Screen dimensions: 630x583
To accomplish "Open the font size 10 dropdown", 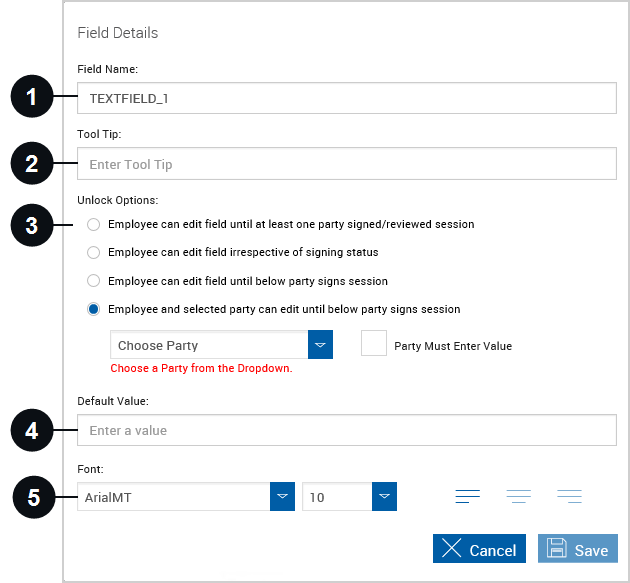I will point(350,497).
